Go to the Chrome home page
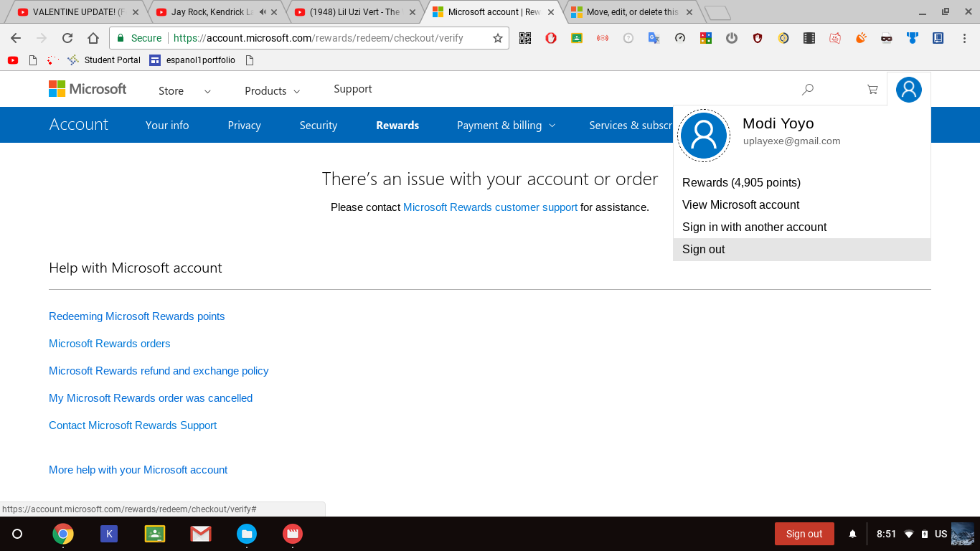The width and height of the screenshot is (980, 551). [x=93, y=39]
